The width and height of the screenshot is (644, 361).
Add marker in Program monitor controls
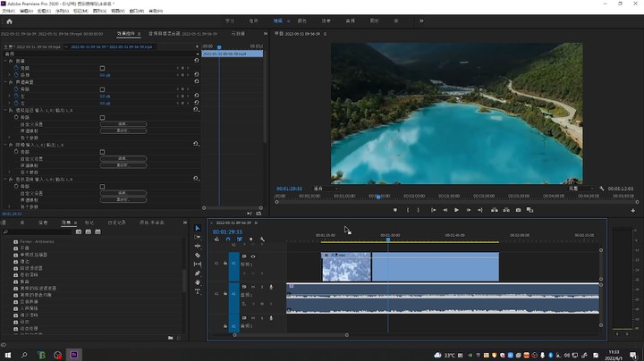point(395,210)
